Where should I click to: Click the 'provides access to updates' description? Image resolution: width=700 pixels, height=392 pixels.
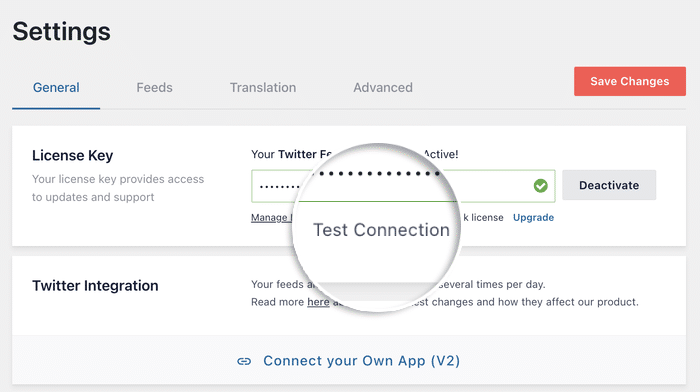118,188
